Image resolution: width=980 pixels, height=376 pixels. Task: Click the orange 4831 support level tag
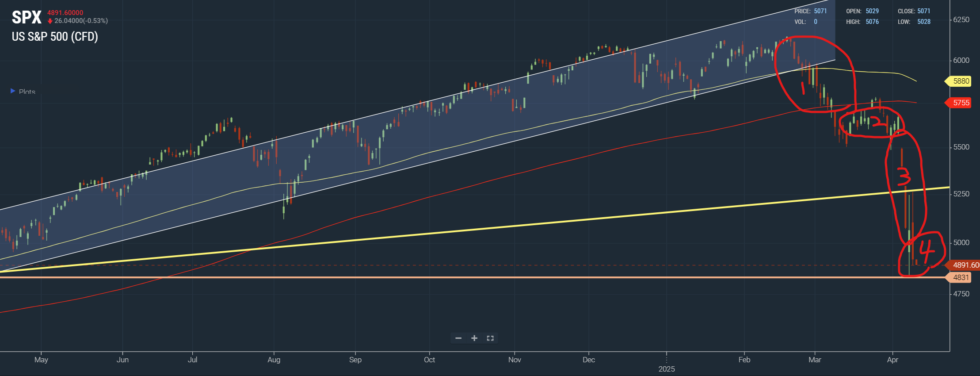click(957, 277)
